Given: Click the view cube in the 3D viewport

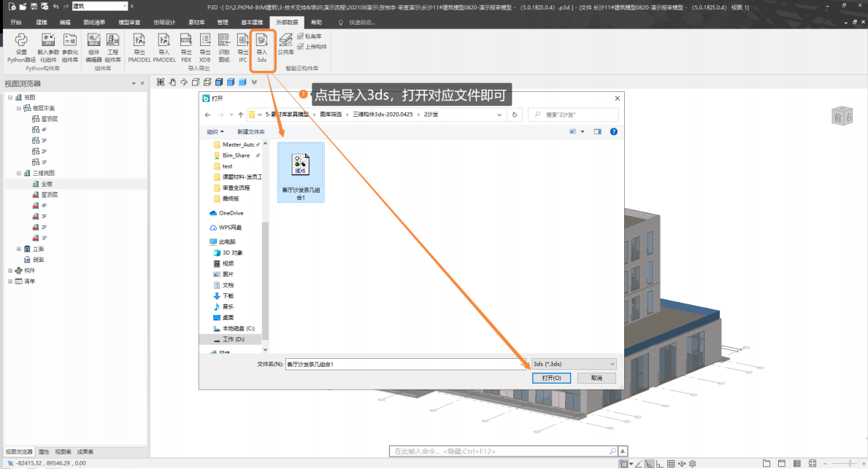Looking at the screenshot, I should (x=842, y=115).
